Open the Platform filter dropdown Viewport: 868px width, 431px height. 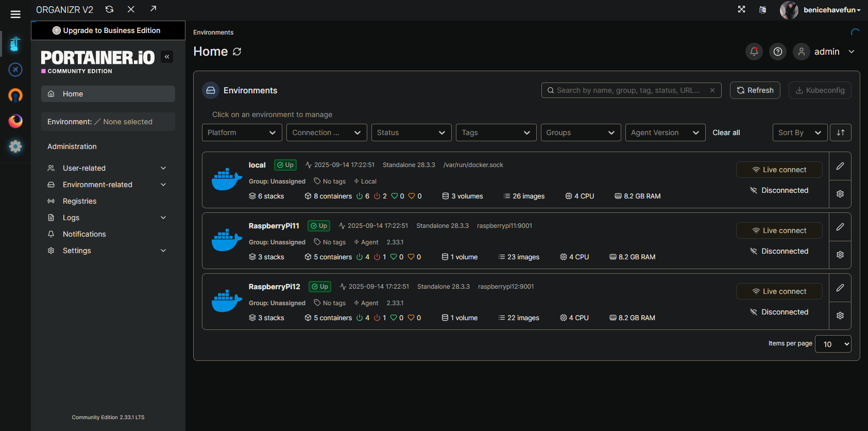[242, 132]
